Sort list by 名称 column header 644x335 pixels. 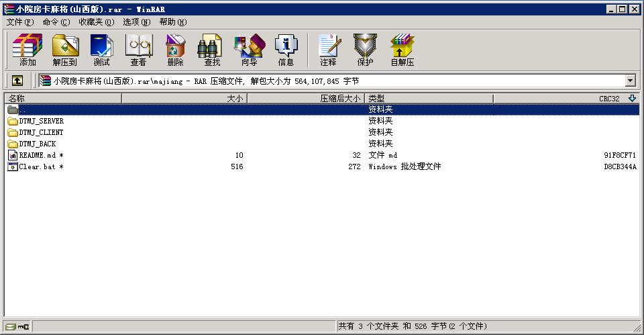coord(63,99)
